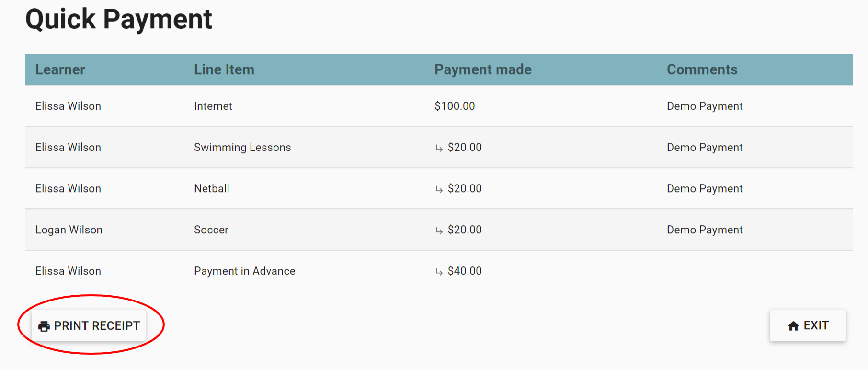Select the Payment made column header
868x370 pixels.
[x=483, y=69]
